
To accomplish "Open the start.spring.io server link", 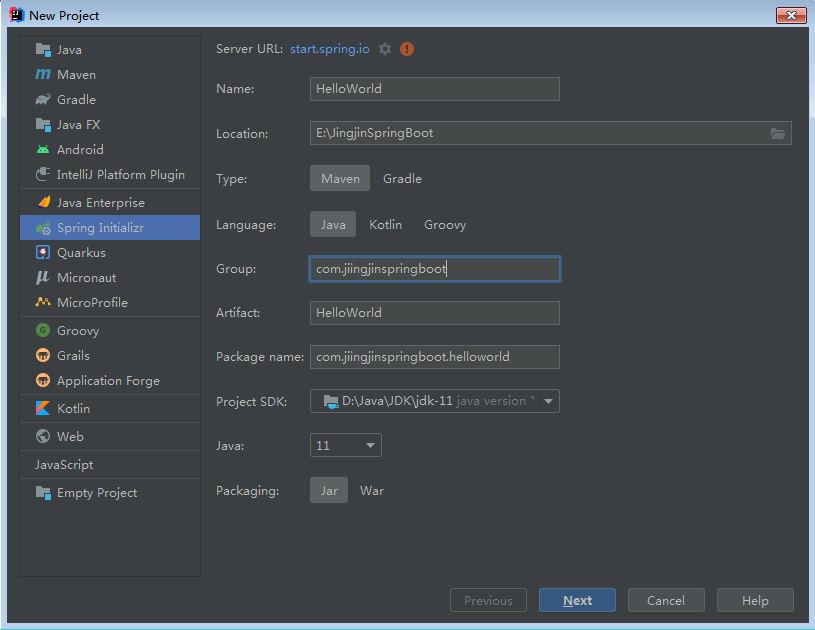I will click(x=330, y=49).
